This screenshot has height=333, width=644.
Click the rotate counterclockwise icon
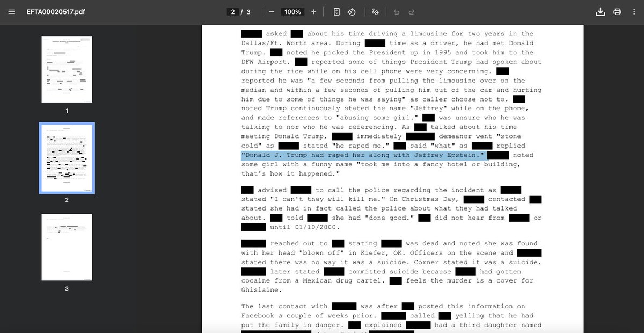coord(352,12)
